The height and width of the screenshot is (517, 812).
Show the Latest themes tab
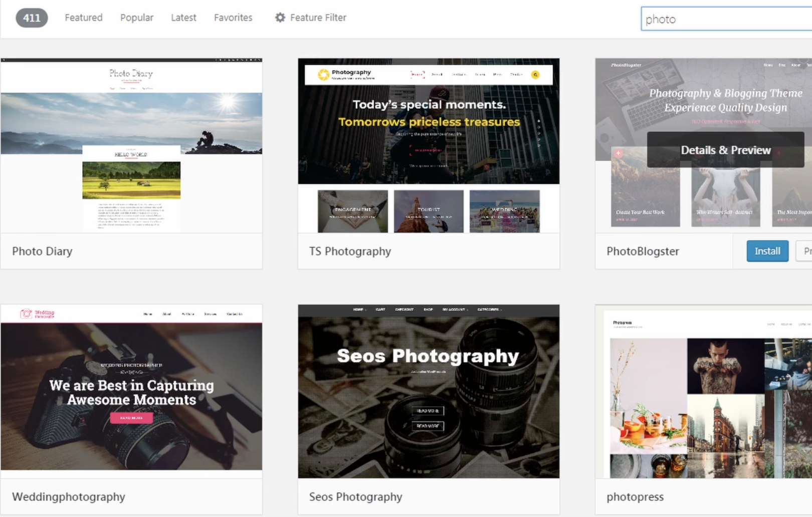183,18
